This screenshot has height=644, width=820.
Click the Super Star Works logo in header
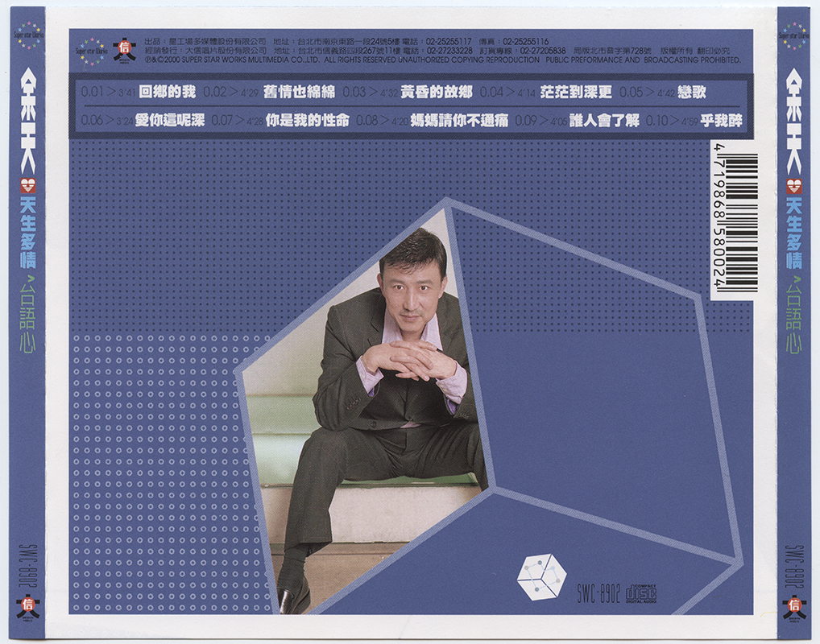point(90,49)
